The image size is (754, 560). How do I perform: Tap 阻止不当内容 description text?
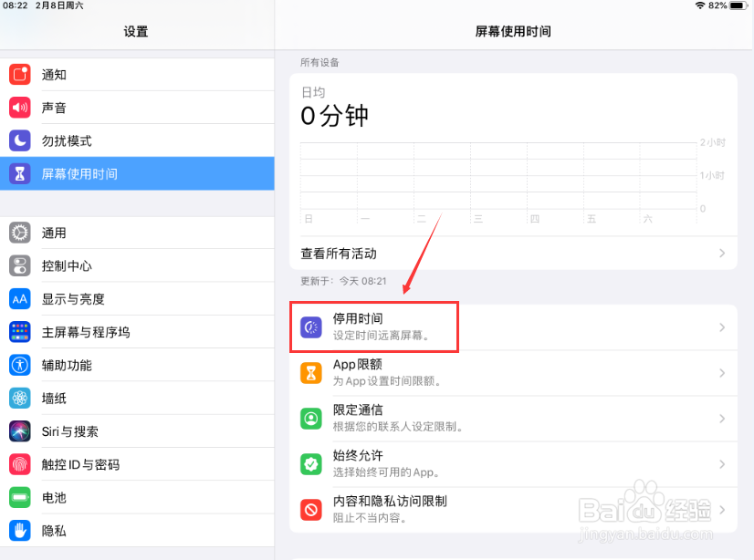click(x=371, y=518)
